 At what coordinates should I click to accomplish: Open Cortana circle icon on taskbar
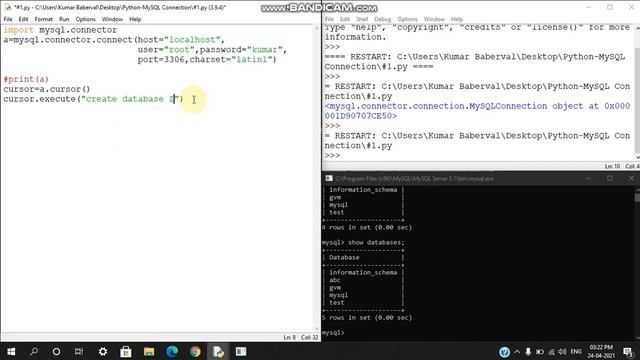point(56,351)
